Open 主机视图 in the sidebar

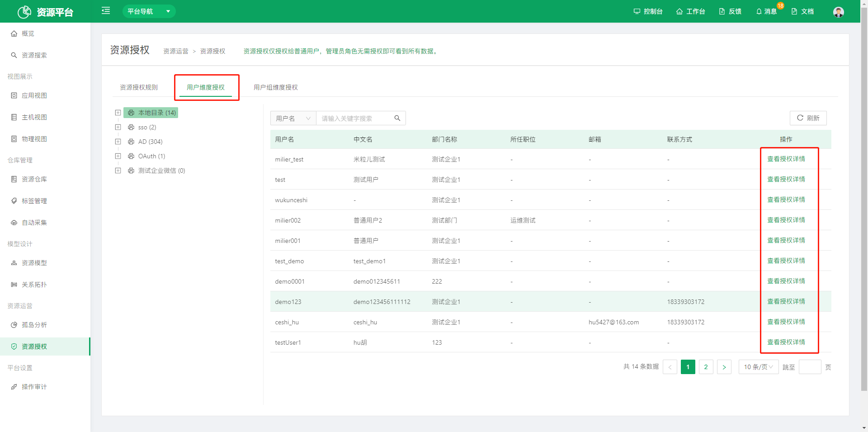tap(45, 117)
